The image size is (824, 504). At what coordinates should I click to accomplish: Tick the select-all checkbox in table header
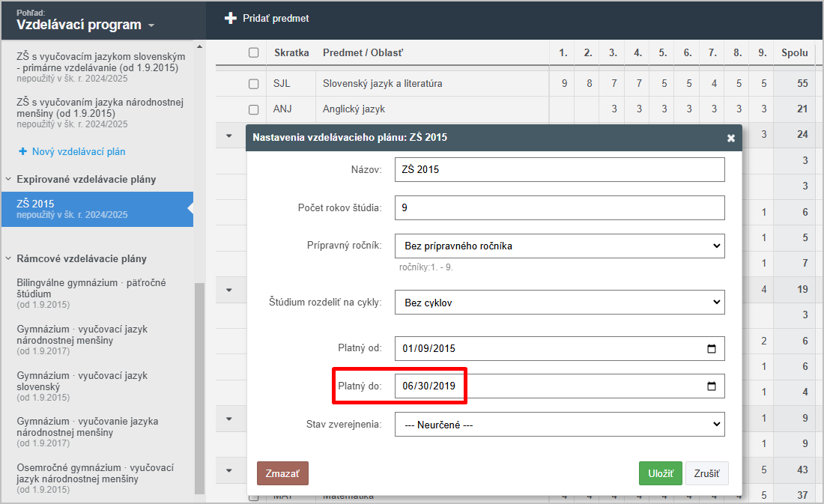click(x=254, y=52)
